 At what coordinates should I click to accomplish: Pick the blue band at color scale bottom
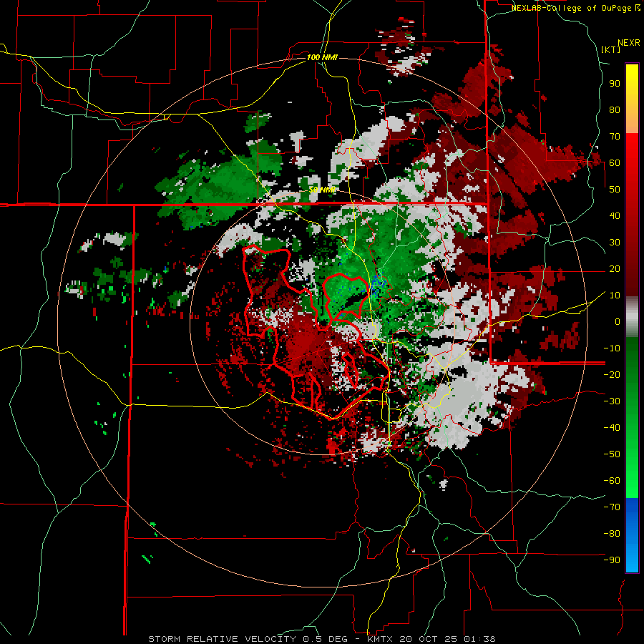point(632,535)
